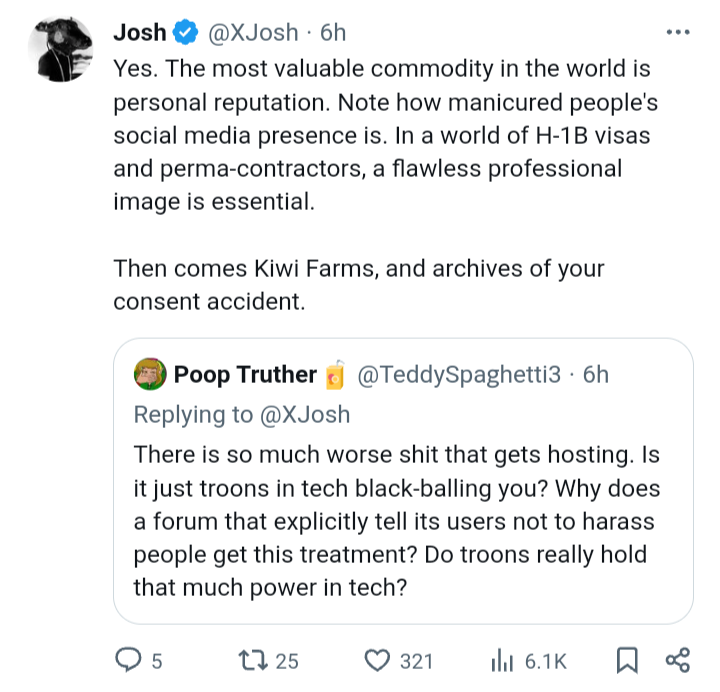Image resolution: width=720 pixels, height=692 pixels.
Task: Open the share icon on Josh's post
Action: tap(677, 660)
